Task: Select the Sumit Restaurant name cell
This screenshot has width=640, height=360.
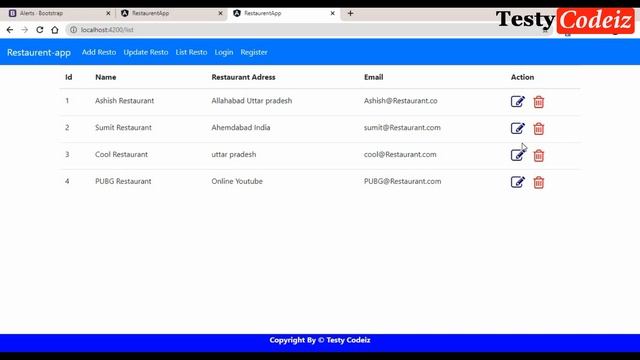Action: [123, 128]
